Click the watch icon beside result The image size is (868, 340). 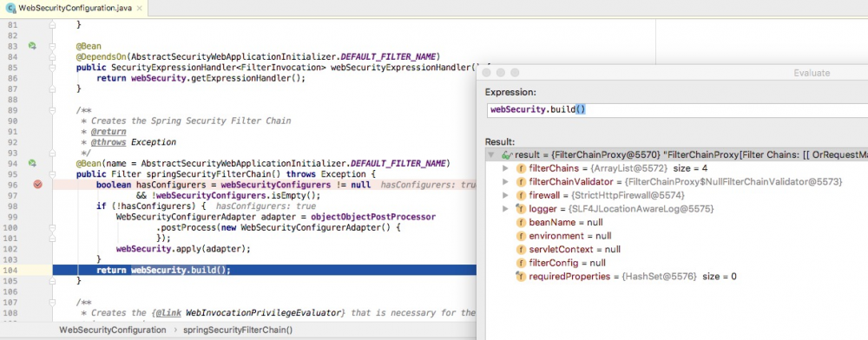coord(507,155)
